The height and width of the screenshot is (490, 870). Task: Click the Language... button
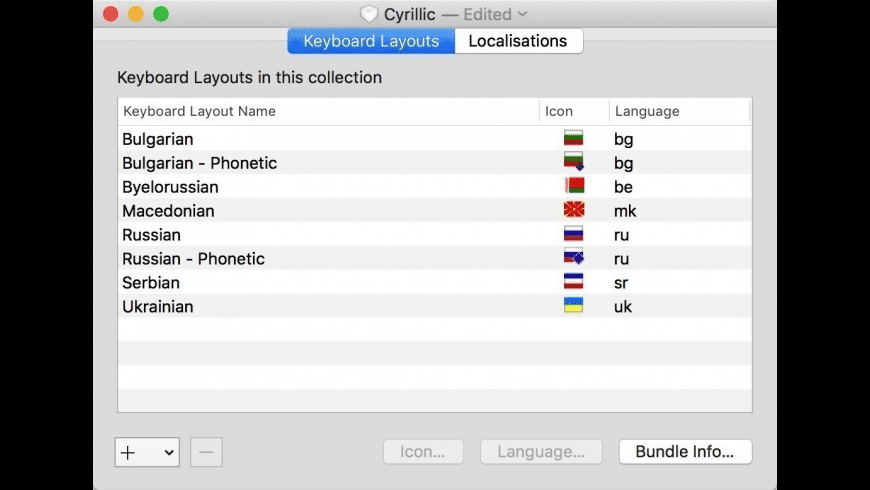click(x=541, y=452)
